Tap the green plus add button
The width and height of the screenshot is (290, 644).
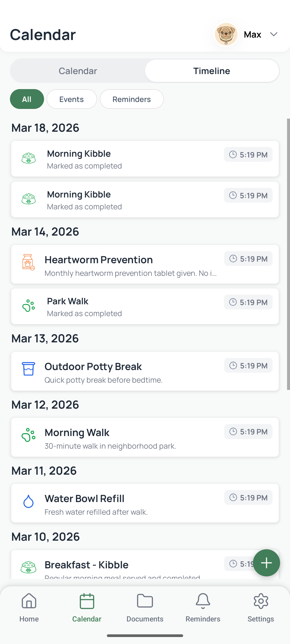pyautogui.click(x=266, y=563)
